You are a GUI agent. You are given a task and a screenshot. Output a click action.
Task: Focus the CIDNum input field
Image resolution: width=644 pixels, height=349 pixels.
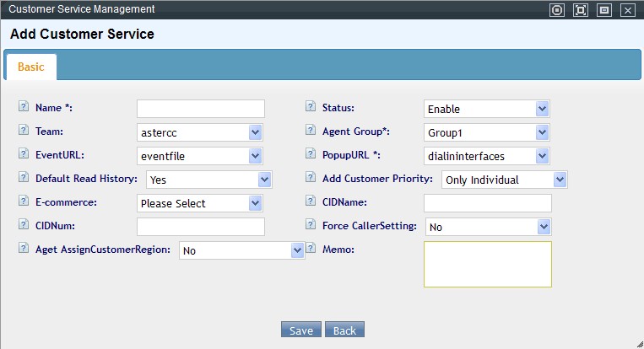point(200,227)
